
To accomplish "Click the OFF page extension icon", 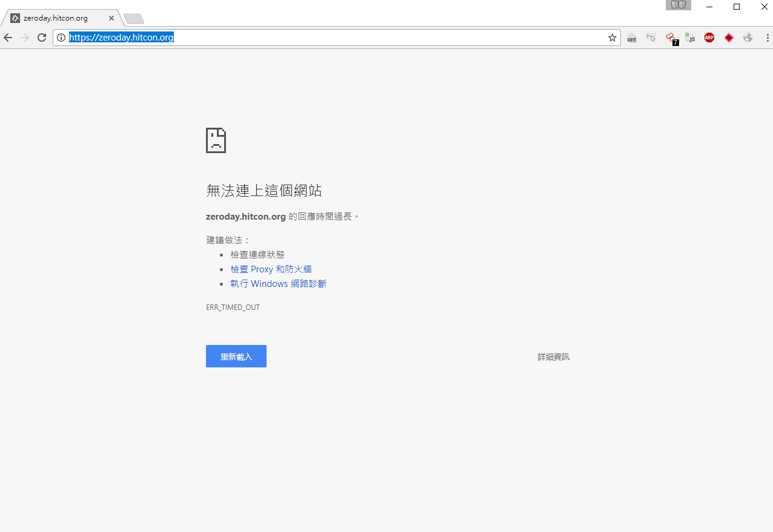I will 631,38.
